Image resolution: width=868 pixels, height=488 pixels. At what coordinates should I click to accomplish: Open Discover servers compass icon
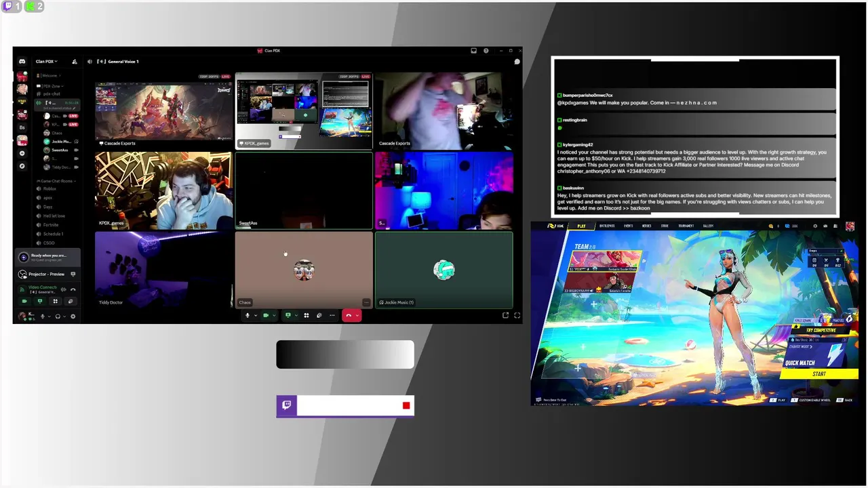tap(22, 166)
